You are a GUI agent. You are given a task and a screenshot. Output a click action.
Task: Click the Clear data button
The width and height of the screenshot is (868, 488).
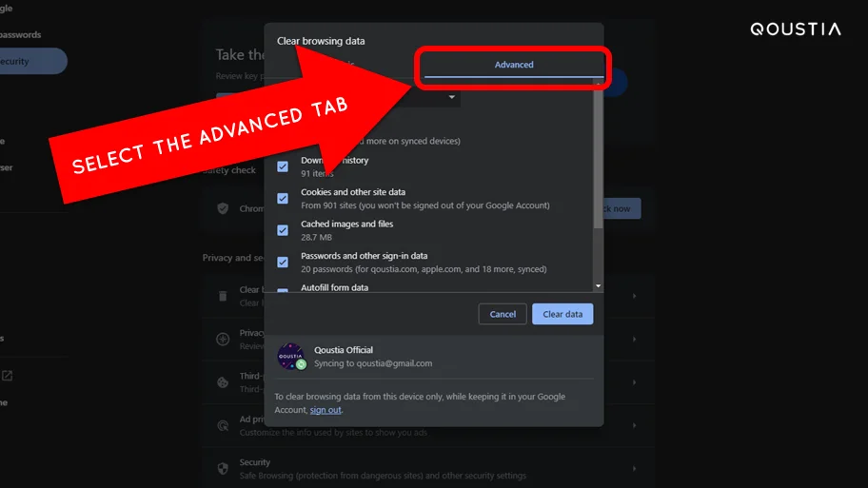coord(562,314)
